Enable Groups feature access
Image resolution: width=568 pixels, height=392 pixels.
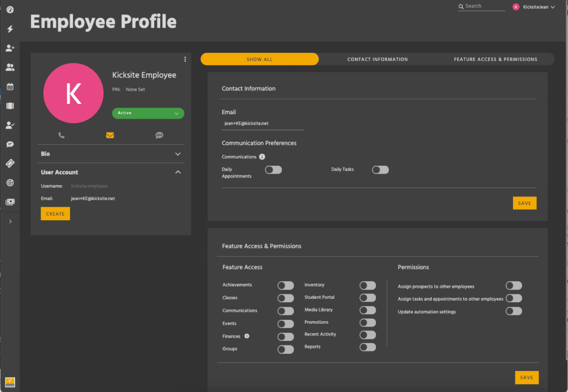click(x=286, y=349)
